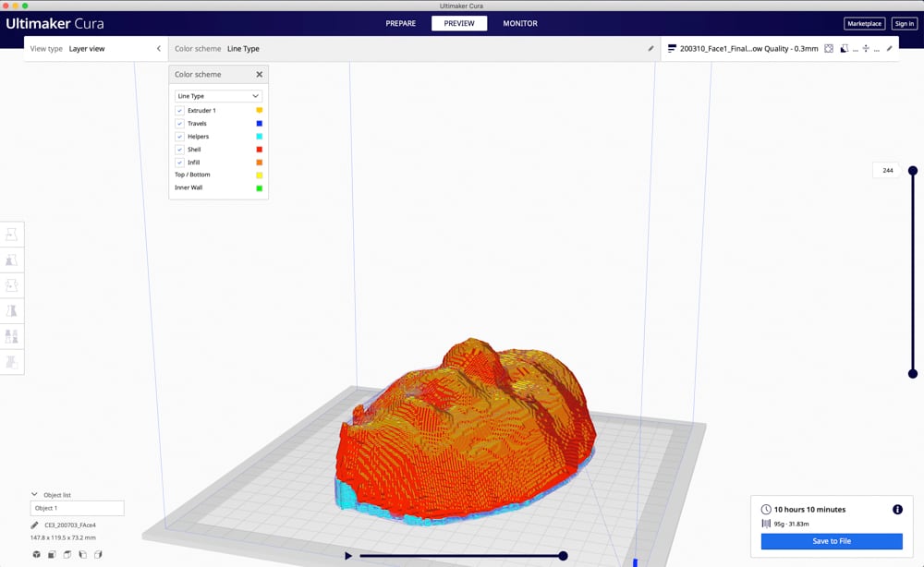
Task: Select the Rotate tool in left toolbar
Action: [12, 285]
